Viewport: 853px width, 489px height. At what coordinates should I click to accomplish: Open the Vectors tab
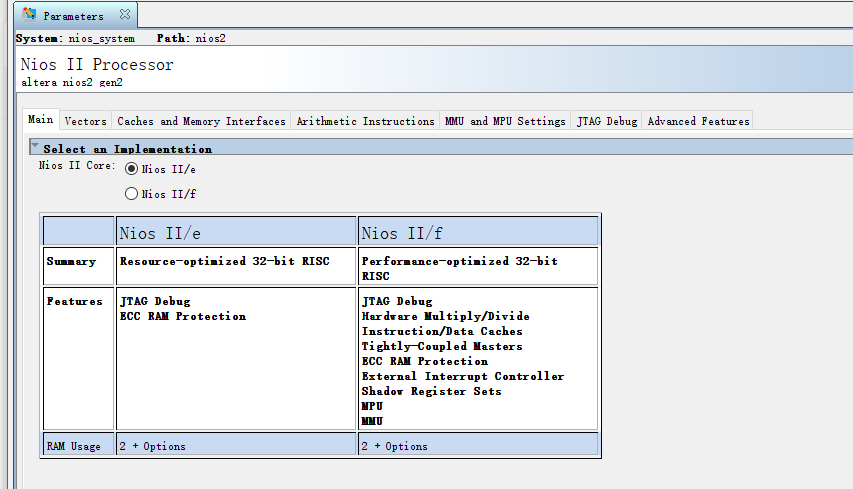tap(85, 121)
